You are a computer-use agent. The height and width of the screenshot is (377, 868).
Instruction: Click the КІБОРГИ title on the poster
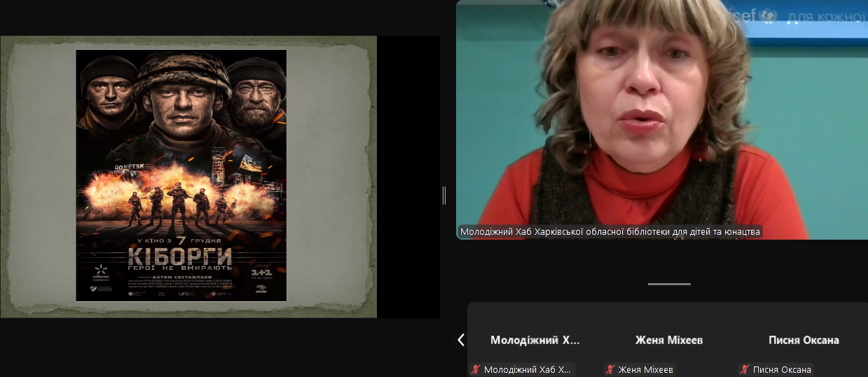tap(180, 255)
